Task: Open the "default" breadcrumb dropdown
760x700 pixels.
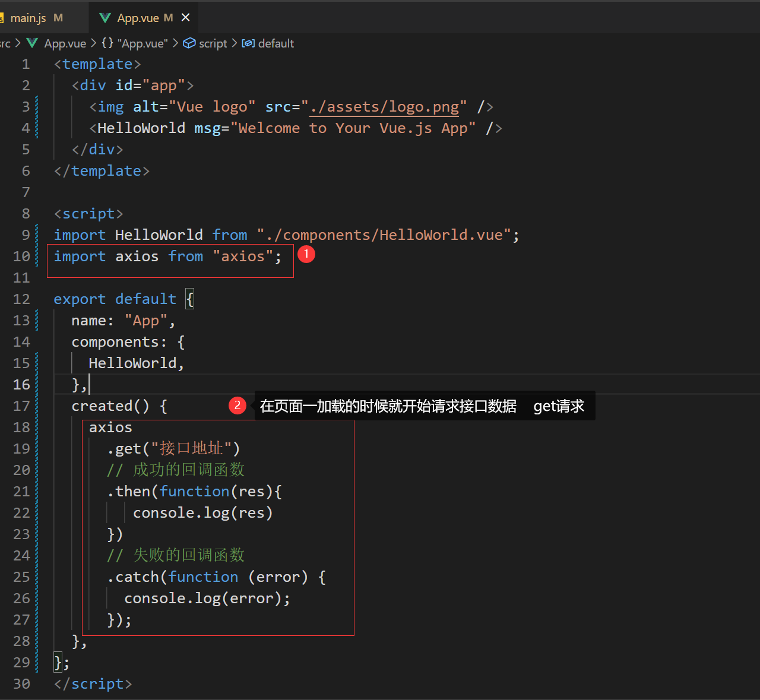Action: (276, 43)
